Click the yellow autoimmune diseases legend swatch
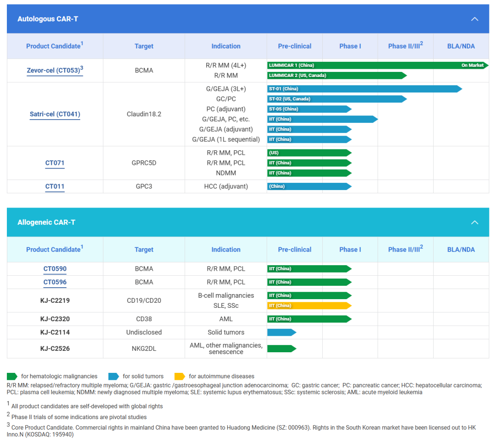Screen dimensions: 495x448 pos(180,377)
